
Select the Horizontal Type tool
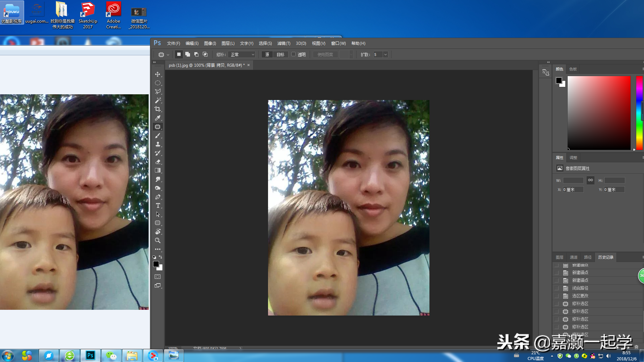click(157, 205)
